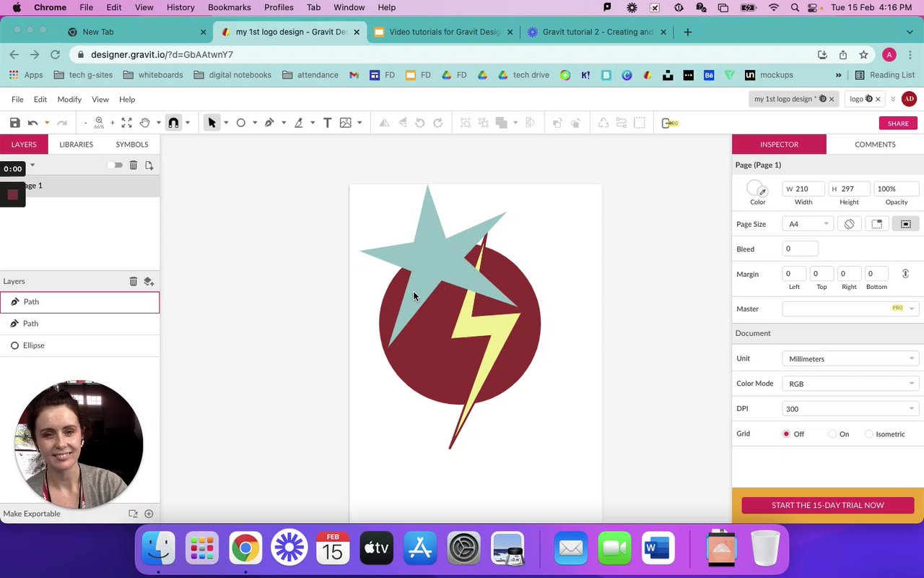Choose the Pen tool in the toolbar
The width and height of the screenshot is (924, 578).
pyautogui.click(x=269, y=123)
